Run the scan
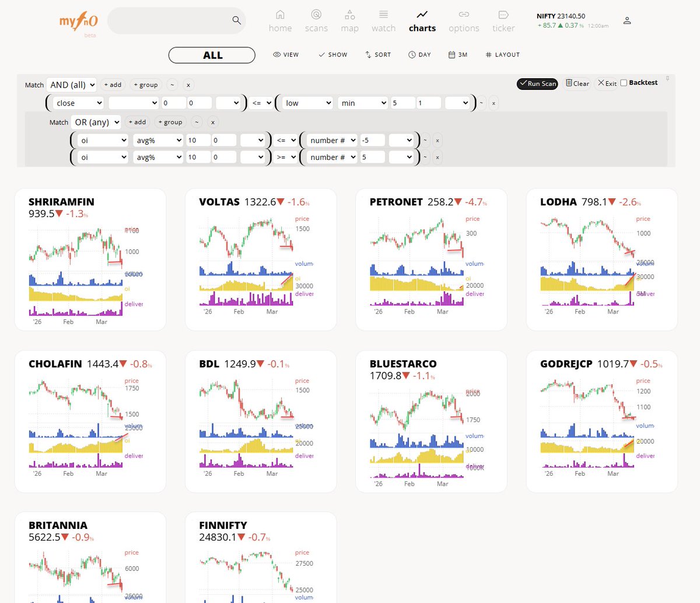Image resolution: width=700 pixels, height=603 pixels. pos(537,83)
